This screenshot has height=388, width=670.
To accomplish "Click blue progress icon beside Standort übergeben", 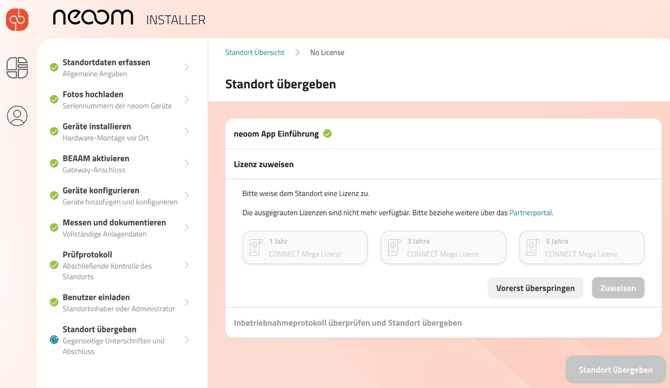I will coord(54,340).
